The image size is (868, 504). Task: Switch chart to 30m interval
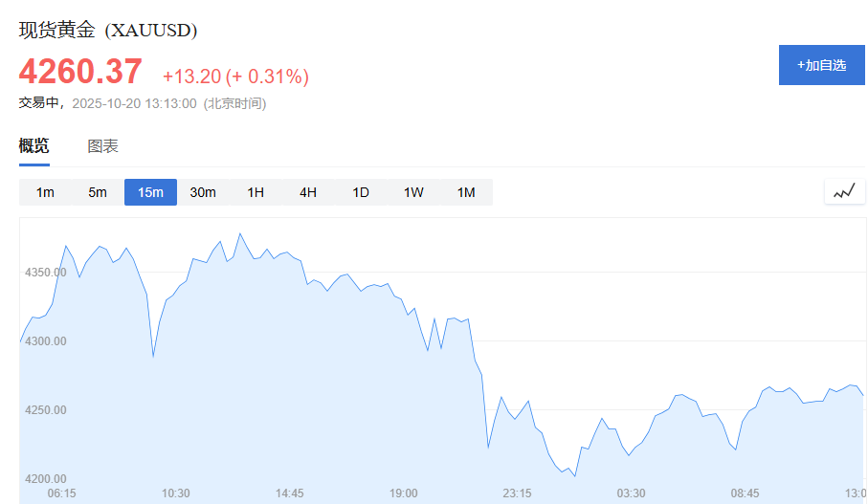(x=203, y=192)
